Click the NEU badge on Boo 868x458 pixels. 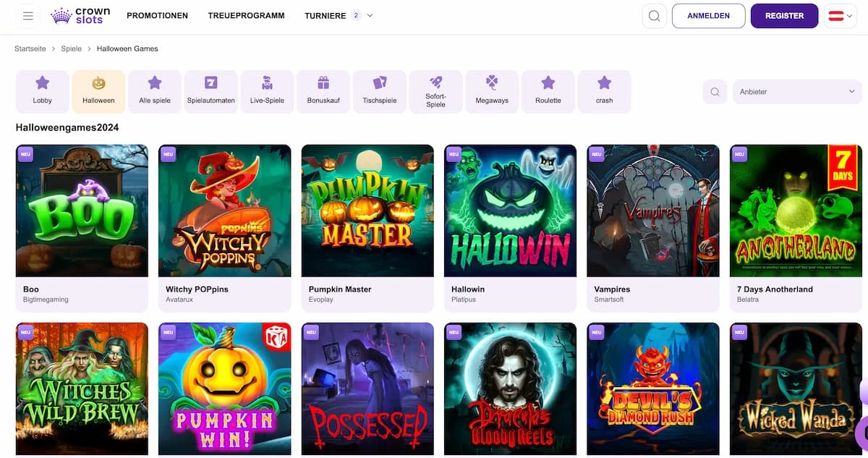click(x=26, y=154)
